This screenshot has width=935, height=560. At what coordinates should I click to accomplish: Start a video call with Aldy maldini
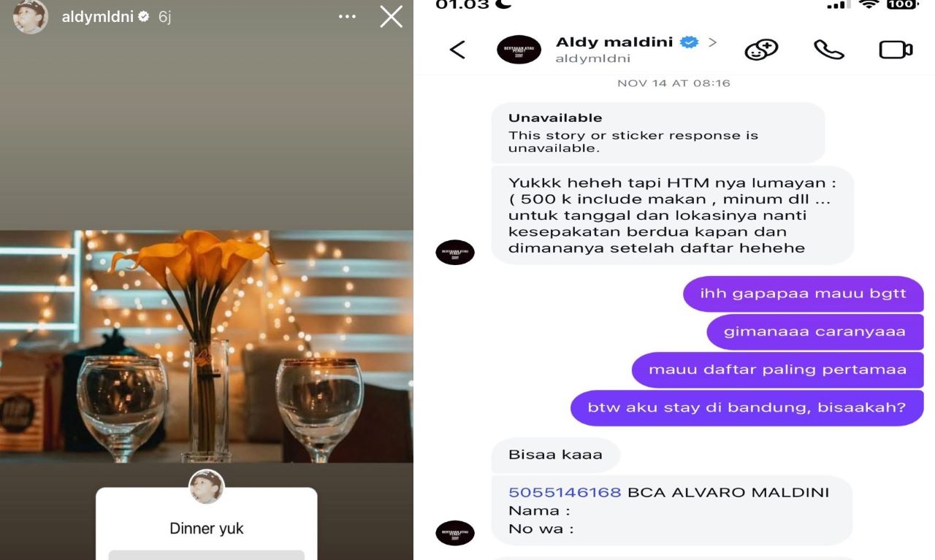coord(896,50)
